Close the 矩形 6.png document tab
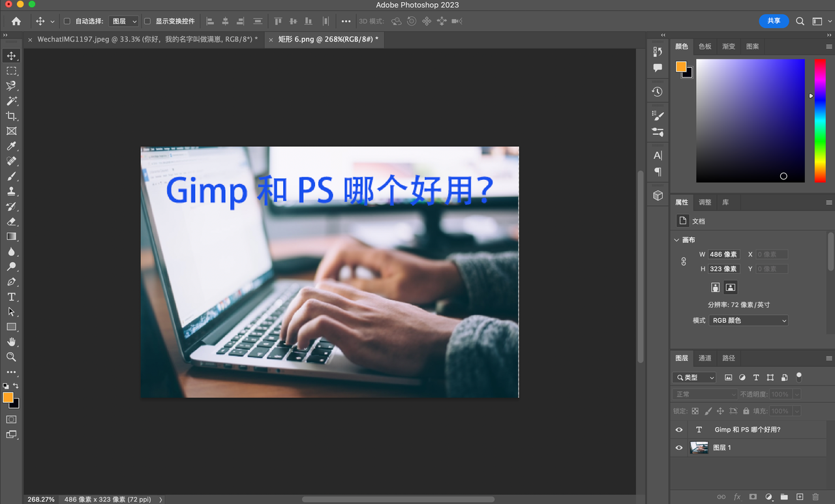835x504 pixels. (271, 40)
